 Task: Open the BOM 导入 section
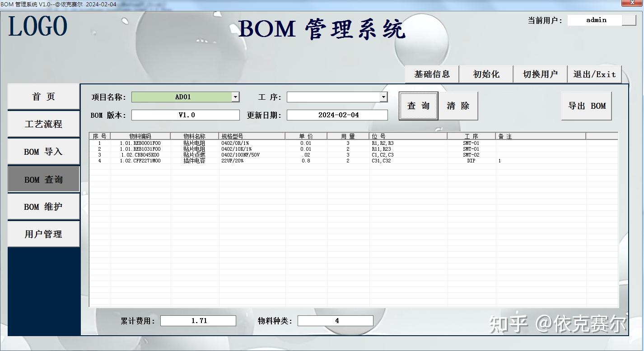click(x=43, y=151)
